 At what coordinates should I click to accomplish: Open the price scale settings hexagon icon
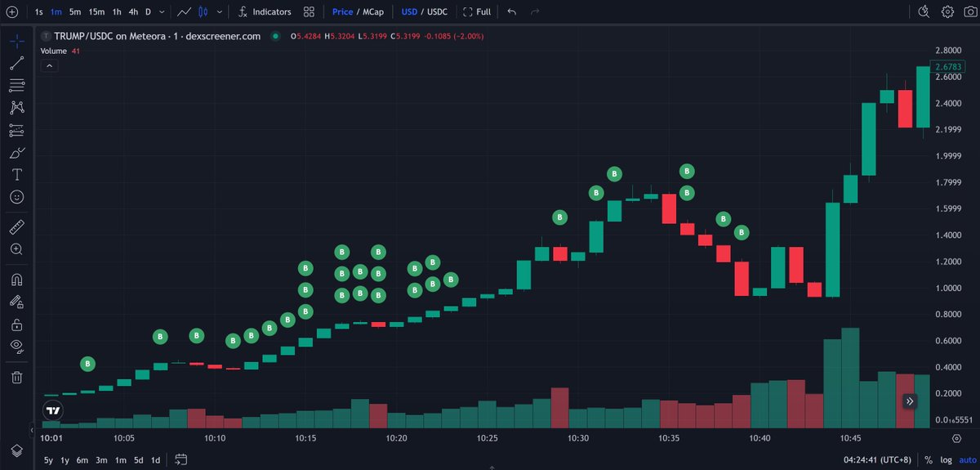[956, 439]
